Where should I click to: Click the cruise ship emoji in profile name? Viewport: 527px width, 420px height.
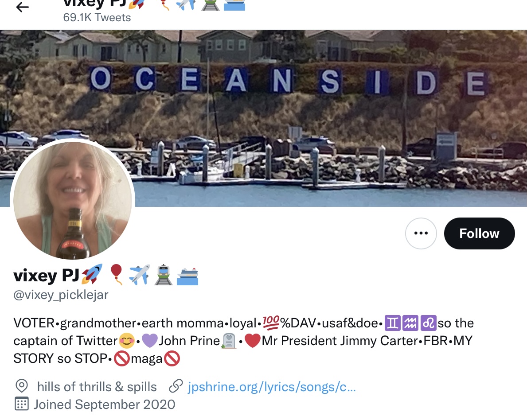coord(187,276)
